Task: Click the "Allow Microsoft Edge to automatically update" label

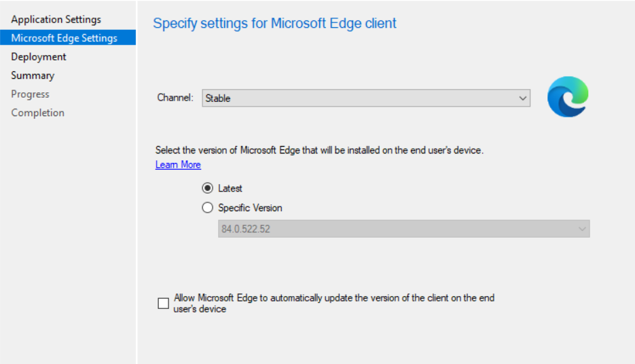Action: [x=333, y=303]
